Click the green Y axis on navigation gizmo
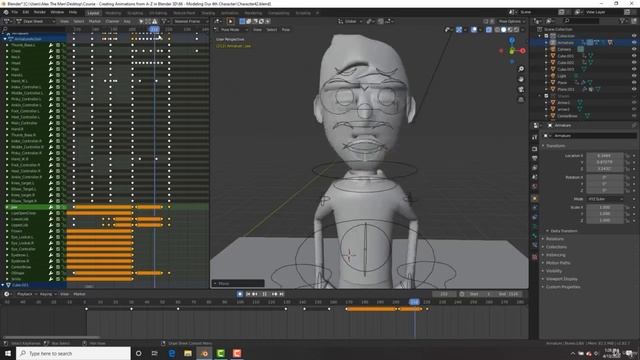This screenshot has height=360, width=640. pyautogui.click(x=512, y=51)
